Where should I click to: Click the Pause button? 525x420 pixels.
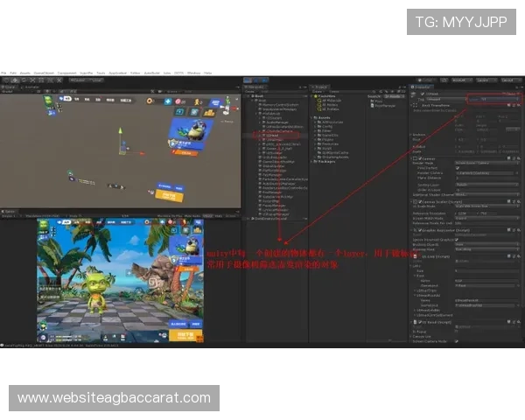[x=256, y=80]
